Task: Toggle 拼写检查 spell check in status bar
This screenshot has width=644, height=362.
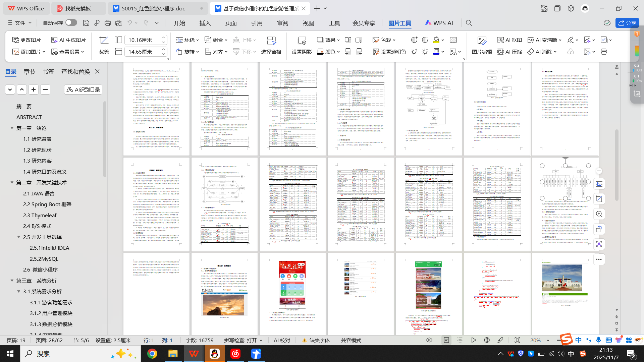Action: click(x=240, y=340)
